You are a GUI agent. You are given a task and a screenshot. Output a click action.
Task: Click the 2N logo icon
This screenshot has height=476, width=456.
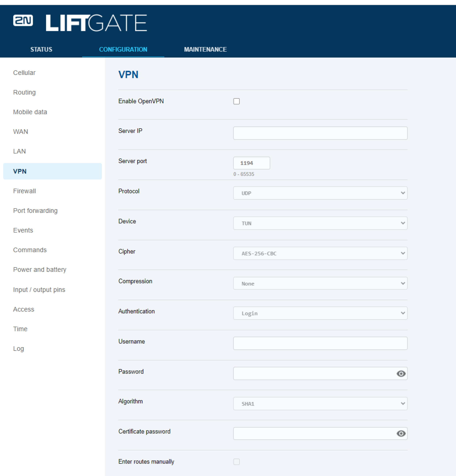pos(23,20)
